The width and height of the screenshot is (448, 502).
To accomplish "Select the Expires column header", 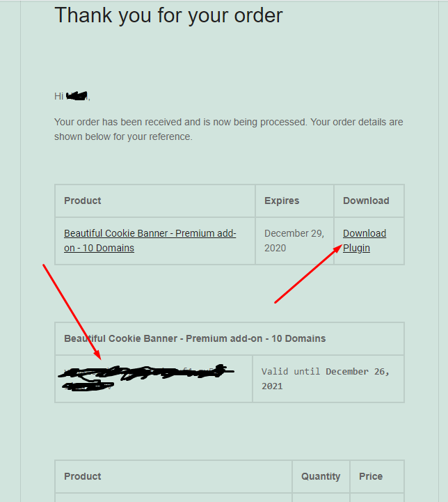I will click(x=282, y=201).
